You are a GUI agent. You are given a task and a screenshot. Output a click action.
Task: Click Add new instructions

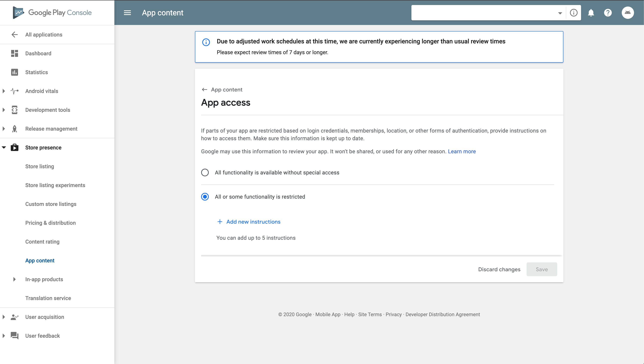tap(253, 222)
